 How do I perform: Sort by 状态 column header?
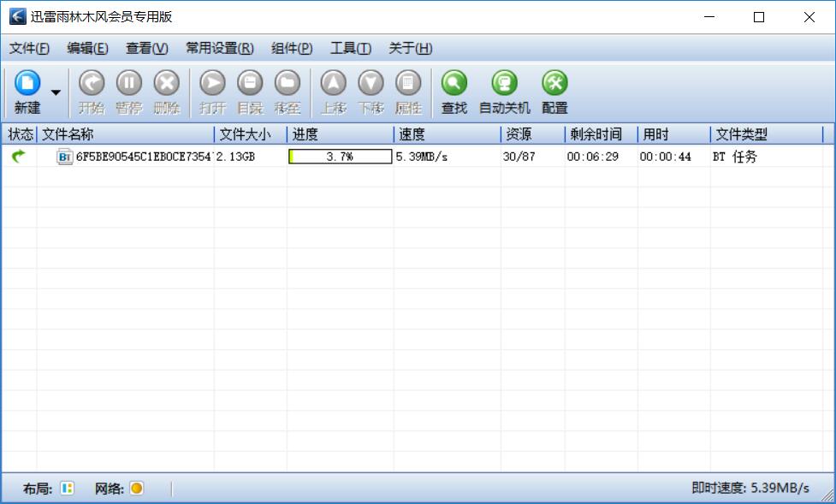click(x=21, y=134)
